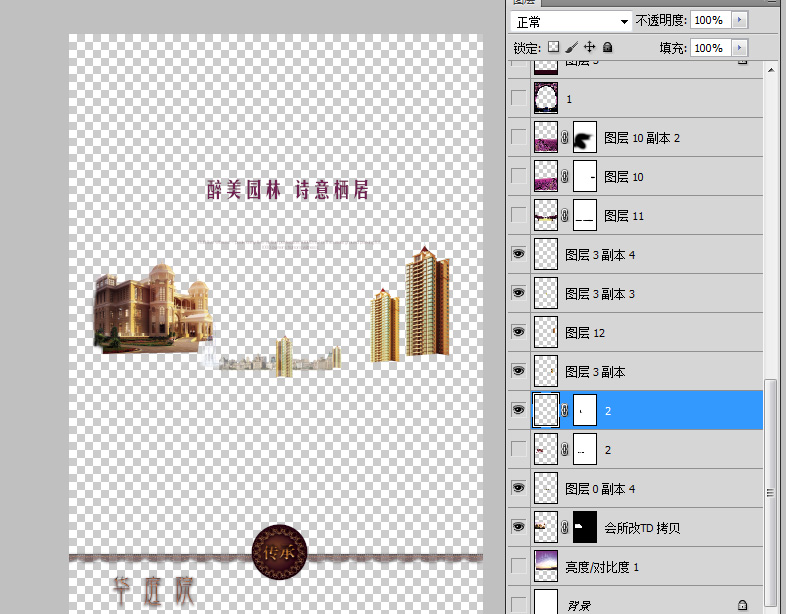
Task: Click the fill 100% input field
Action: 710,48
